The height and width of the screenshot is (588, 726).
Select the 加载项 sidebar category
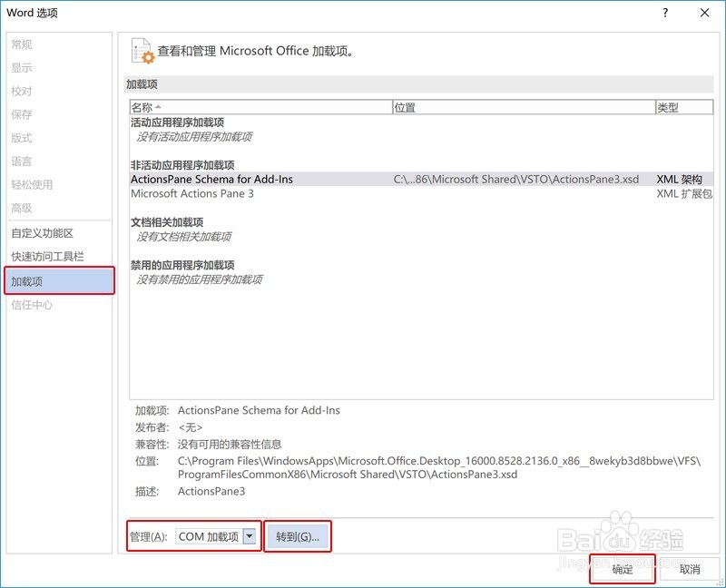(59, 280)
